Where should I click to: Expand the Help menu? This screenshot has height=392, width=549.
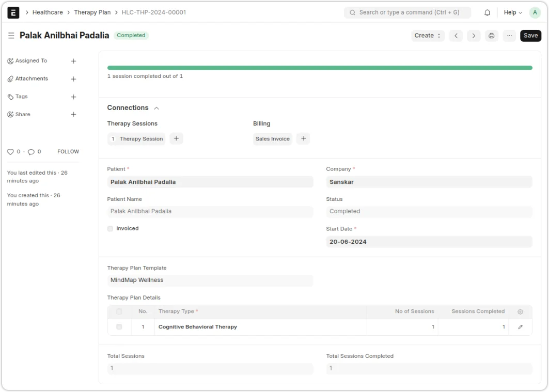tap(512, 12)
